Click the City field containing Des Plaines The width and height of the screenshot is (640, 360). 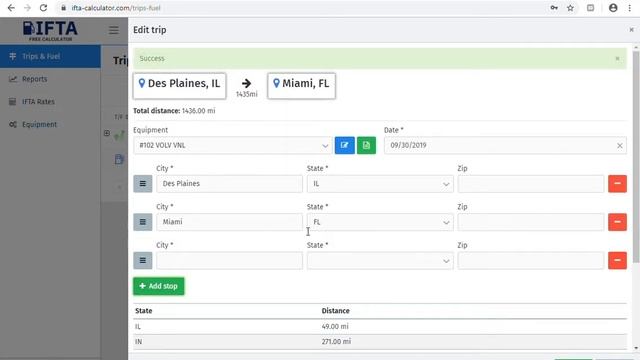pyautogui.click(x=229, y=184)
